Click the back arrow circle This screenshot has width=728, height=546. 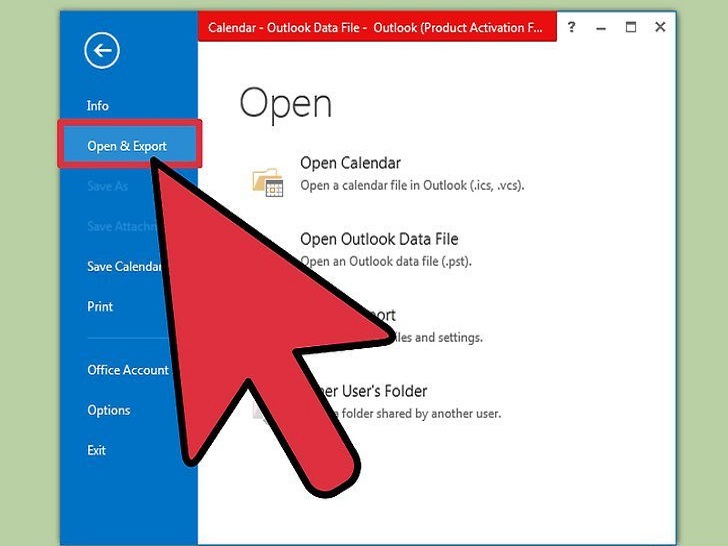click(102, 51)
